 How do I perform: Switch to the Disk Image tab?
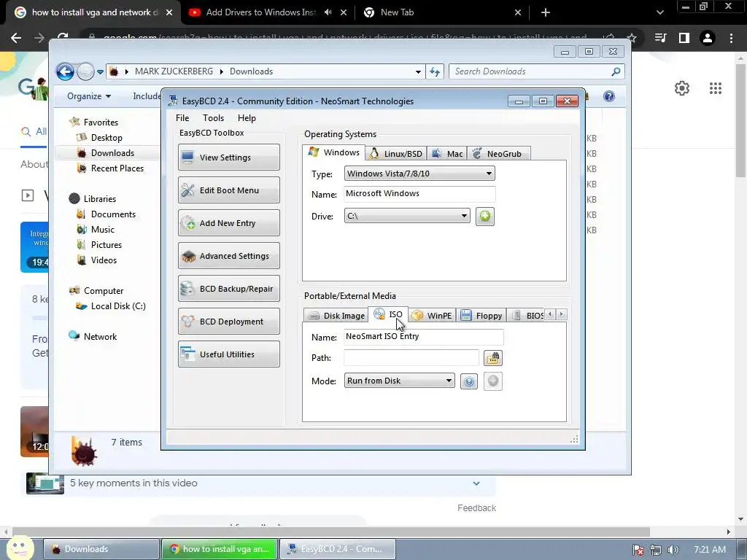pyautogui.click(x=336, y=316)
